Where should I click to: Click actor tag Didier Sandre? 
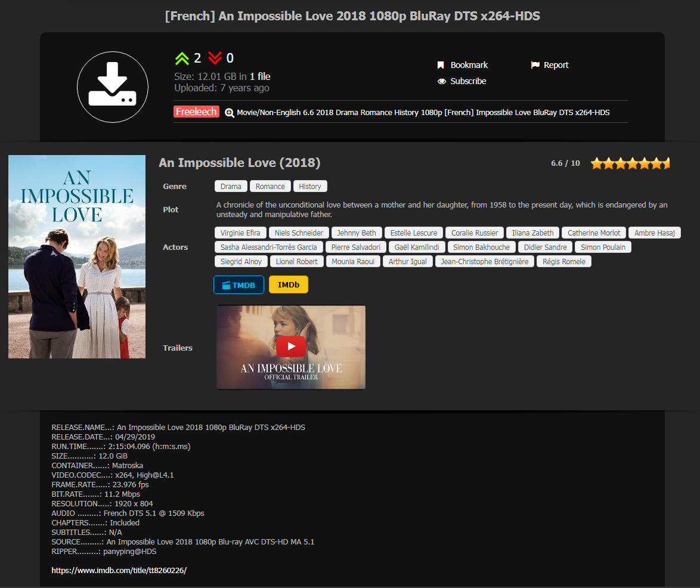point(545,247)
